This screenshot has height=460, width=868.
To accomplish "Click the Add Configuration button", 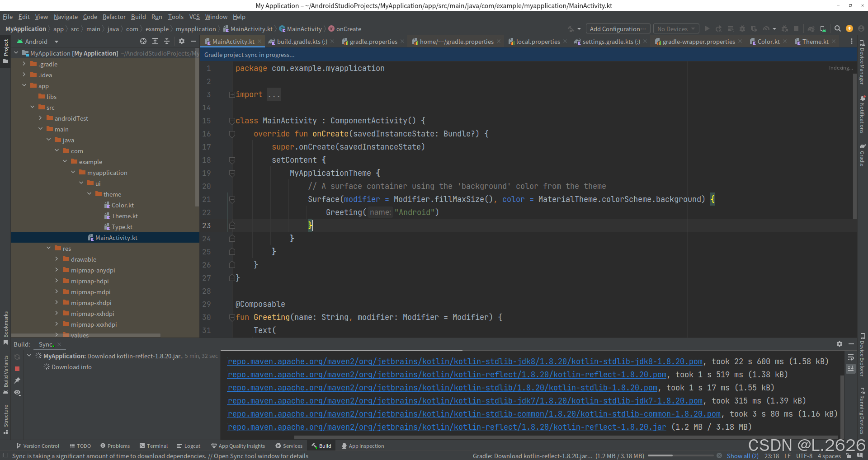I will point(618,28).
